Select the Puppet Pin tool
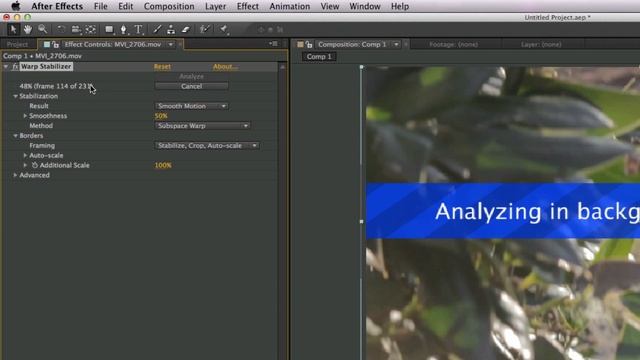 tap(224, 29)
